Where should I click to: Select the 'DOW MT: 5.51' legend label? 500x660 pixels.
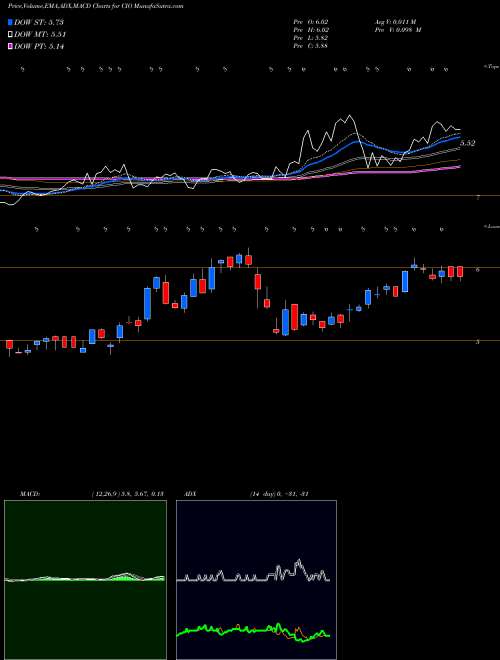tap(40, 35)
